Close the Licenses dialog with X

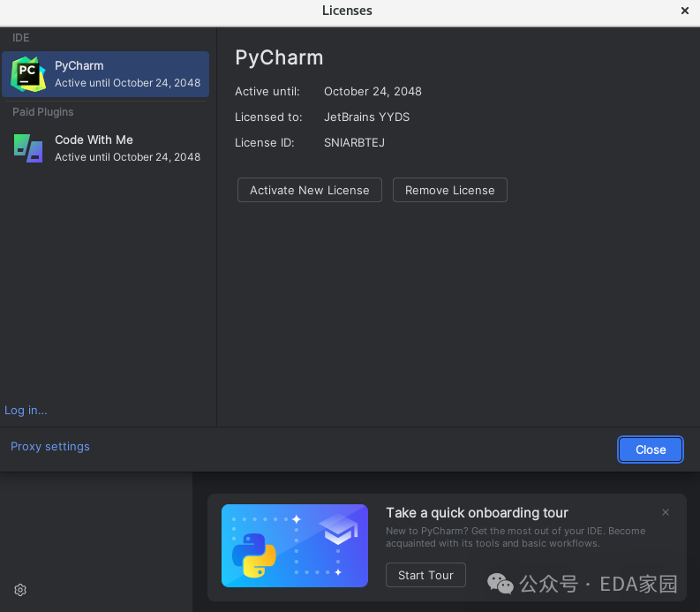click(x=684, y=11)
